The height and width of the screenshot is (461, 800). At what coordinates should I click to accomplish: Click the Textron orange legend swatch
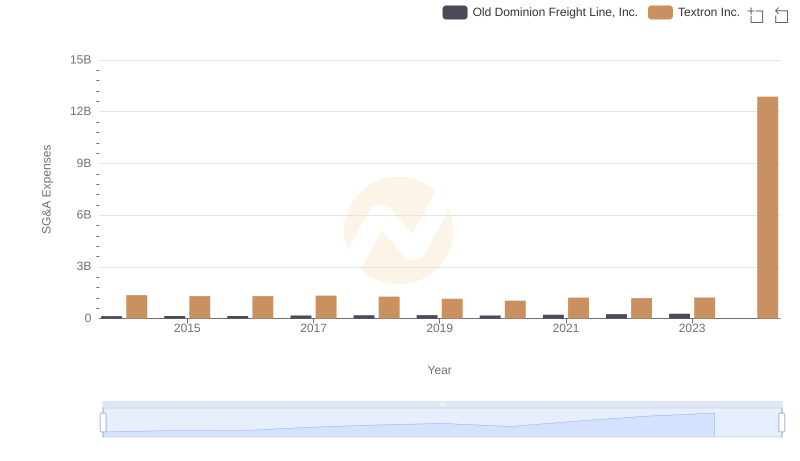pos(660,12)
